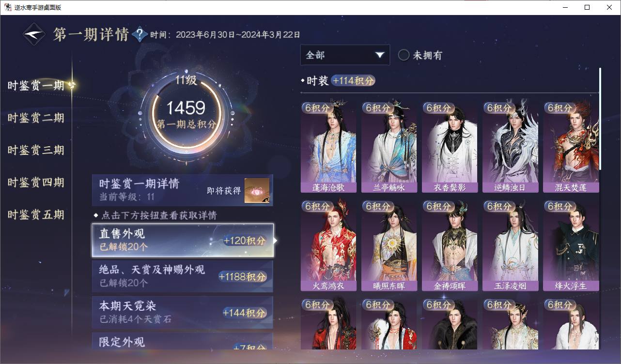Click the back arrow diamond icon

[34, 34]
